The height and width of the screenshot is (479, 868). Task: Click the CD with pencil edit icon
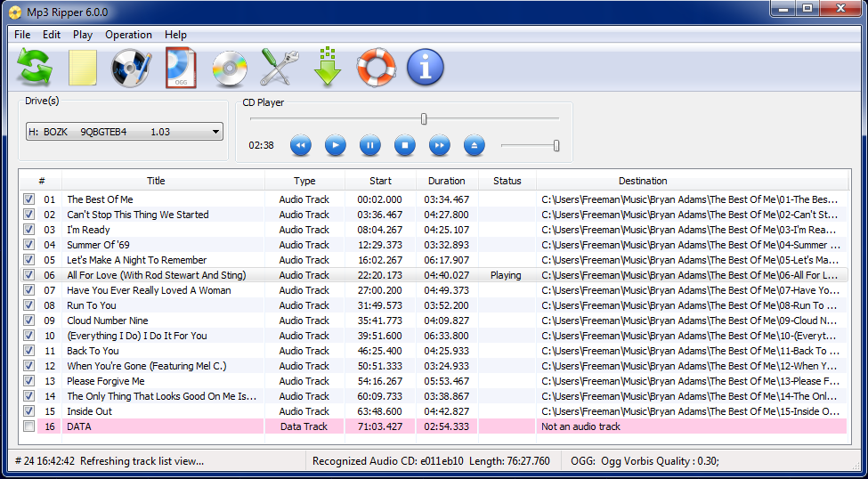[131, 68]
